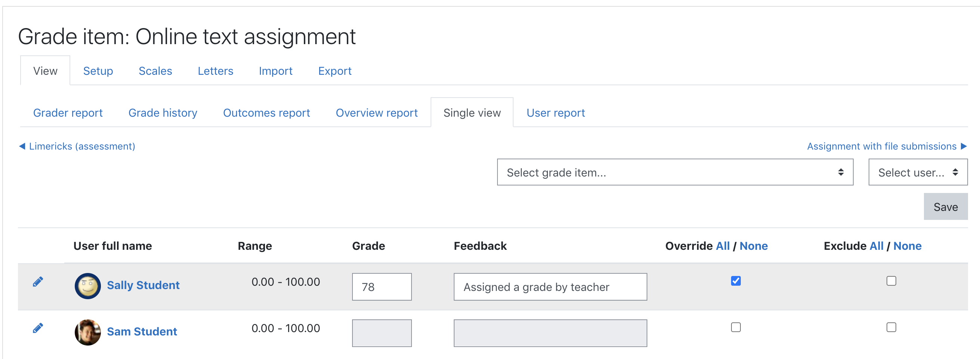This screenshot has width=980, height=359.
Task: Open the Export tab
Action: tap(335, 71)
